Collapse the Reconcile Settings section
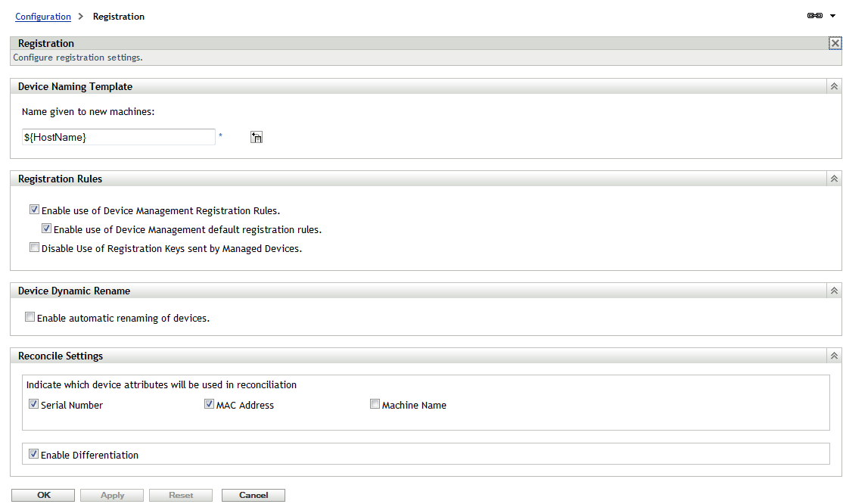The image size is (843, 504). coord(834,356)
